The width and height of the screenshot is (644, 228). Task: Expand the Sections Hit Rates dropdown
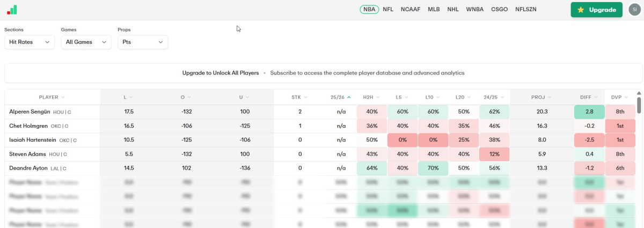pyautogui.click(x=30, y=42)
